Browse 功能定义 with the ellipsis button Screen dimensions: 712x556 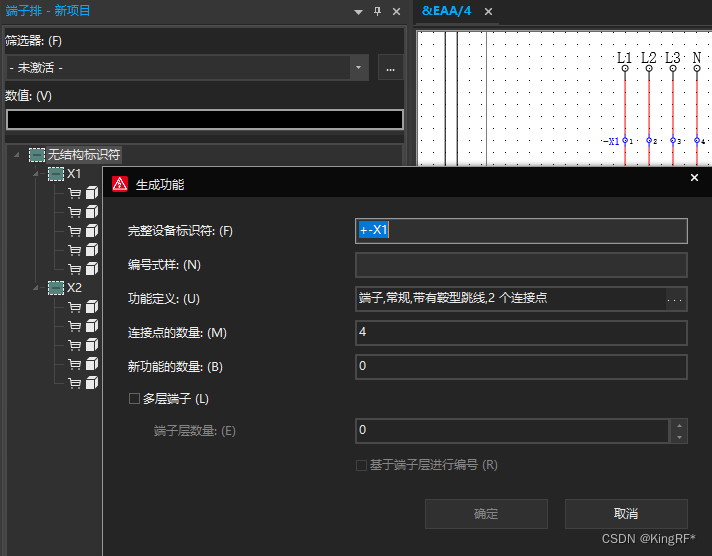676,299
